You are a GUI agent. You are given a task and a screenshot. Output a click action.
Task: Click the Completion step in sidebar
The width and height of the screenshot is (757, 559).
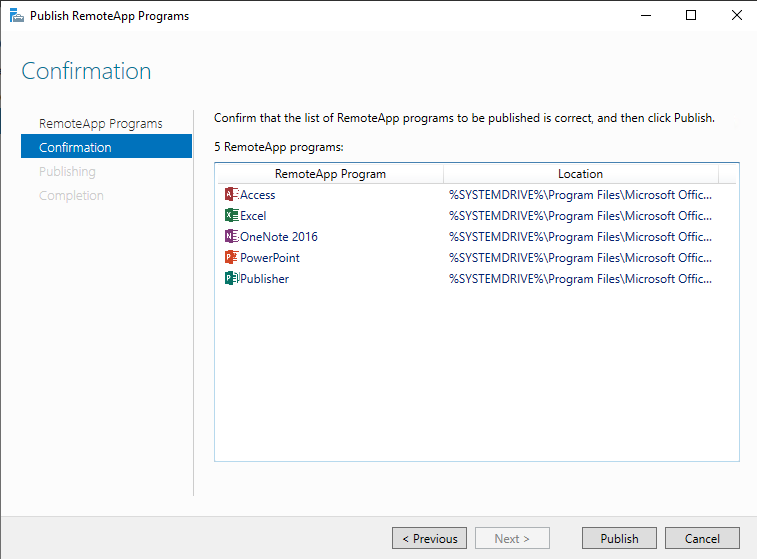pos(71,196)
